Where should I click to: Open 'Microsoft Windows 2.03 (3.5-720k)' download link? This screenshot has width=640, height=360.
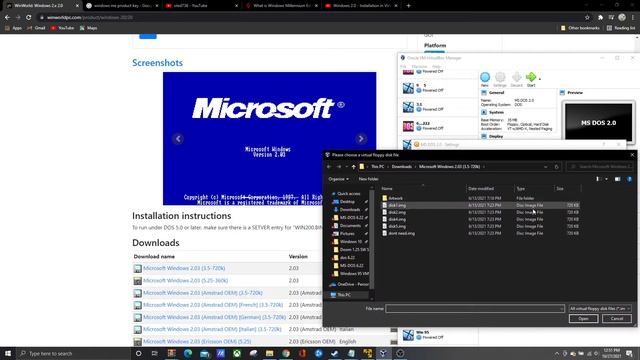pos(184,268)
